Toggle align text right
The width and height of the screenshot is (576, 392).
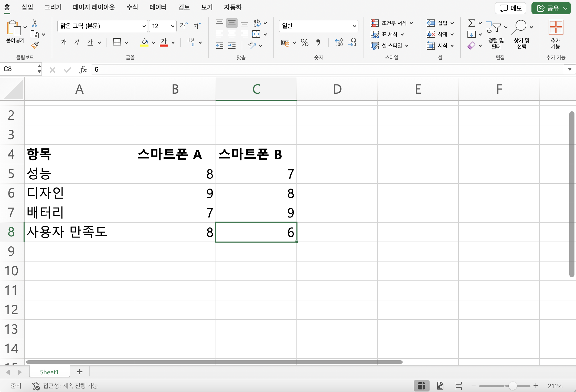pos(244,34)
